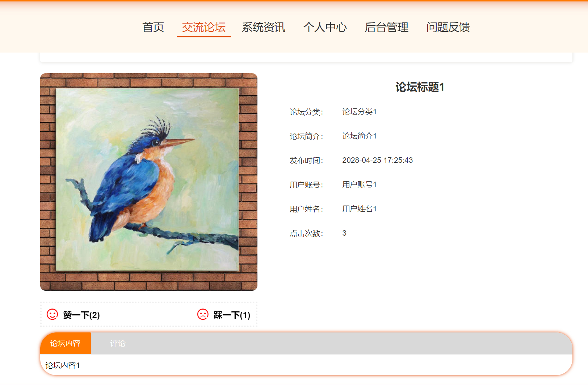Click the 论坛分类1 category value
This screenshot has height=385, width=588.
click(x=360, y=112)
